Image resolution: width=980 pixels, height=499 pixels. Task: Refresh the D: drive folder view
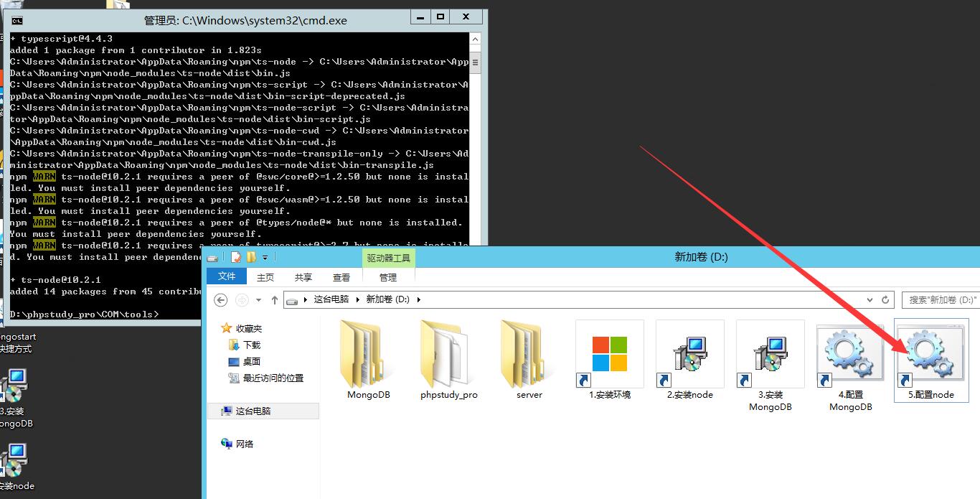pyautogui.click(x=886, y=299)
